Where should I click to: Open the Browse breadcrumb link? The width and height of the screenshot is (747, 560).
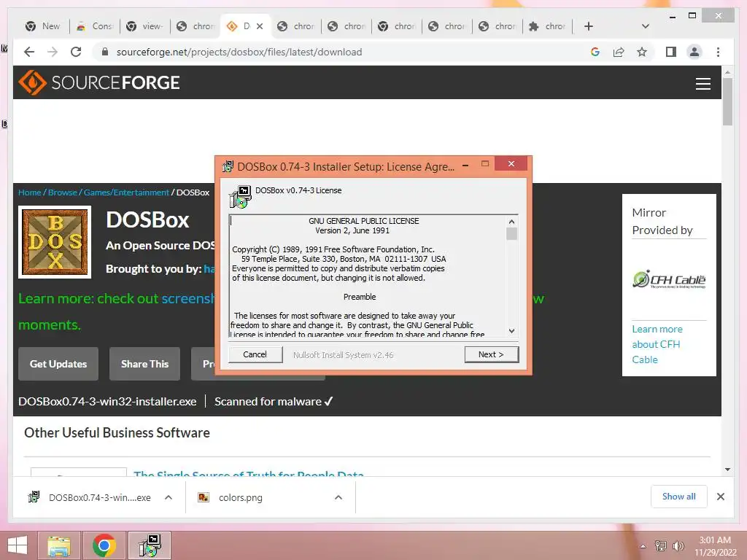pyautogui.click(x=63, y=192)
